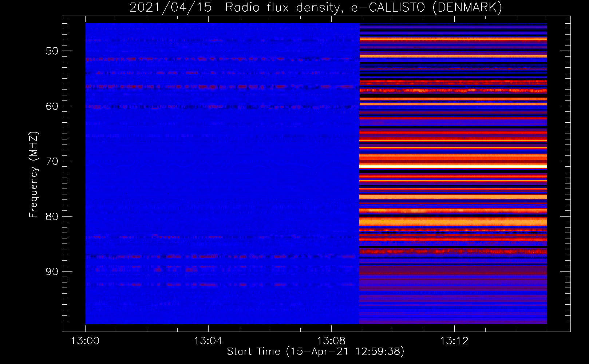The width and height of the screenshot is (589, 364).
Task: Click the 80 frequency tick label
Action: click(52, 217)
